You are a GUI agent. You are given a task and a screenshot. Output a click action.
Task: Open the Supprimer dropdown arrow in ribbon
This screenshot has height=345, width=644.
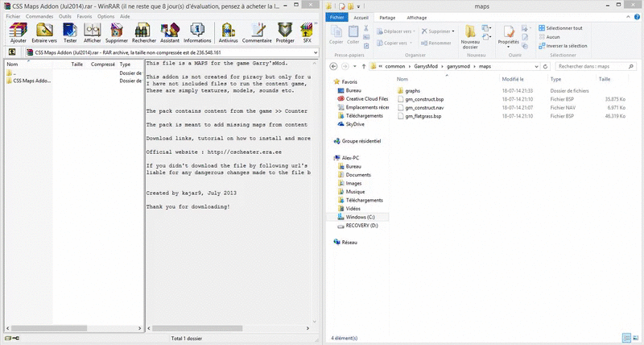click(x=453, y=31)
